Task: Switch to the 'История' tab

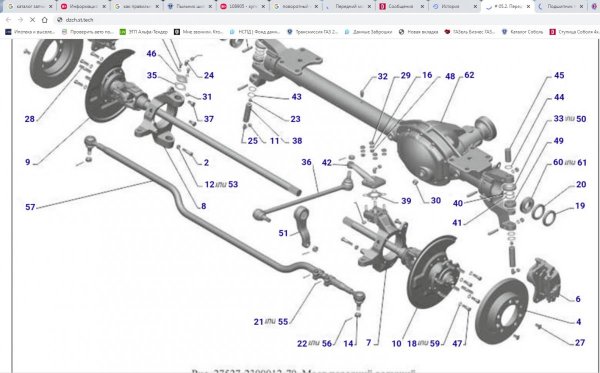Action: click(x=450, y=7)
